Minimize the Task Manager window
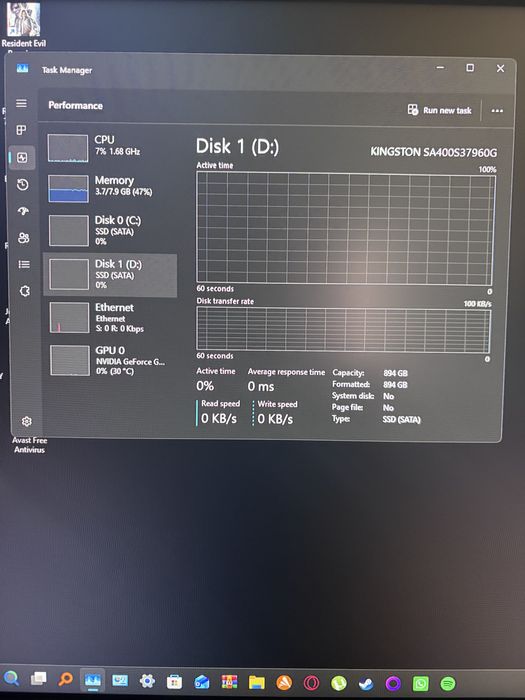This screenshot has width=525, height=700. click(x=440, y=67)
